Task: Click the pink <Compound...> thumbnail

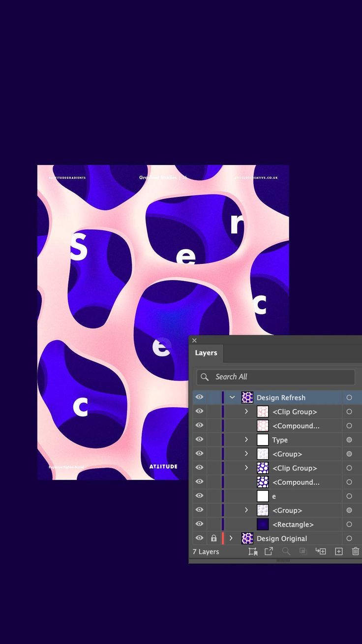Action: pyautogui.click(x=263, y=425)
